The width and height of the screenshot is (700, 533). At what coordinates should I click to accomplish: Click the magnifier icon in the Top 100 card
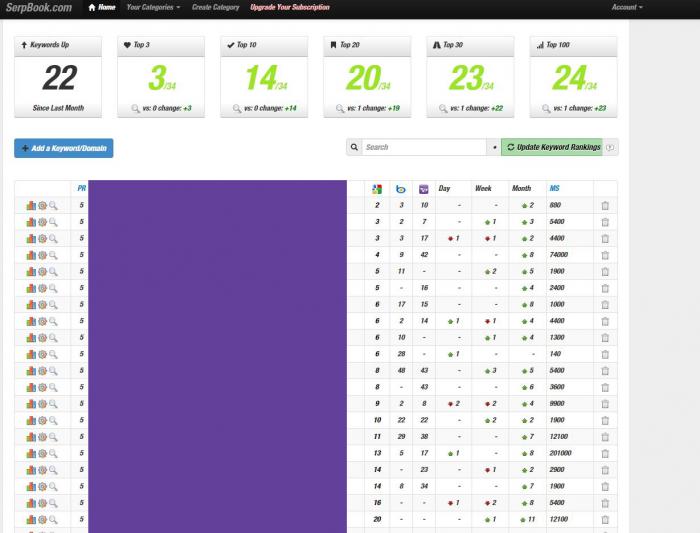(546, 108)
